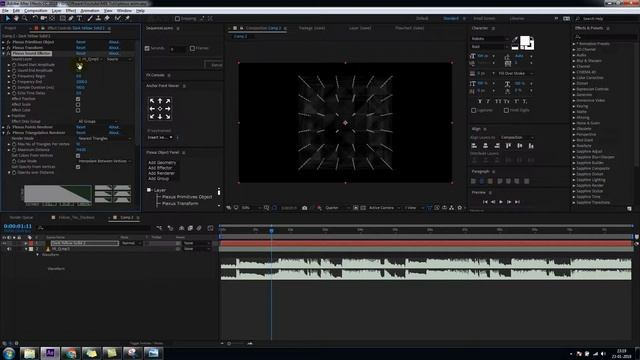Open After Effects from taskbar

click(50, 353)
